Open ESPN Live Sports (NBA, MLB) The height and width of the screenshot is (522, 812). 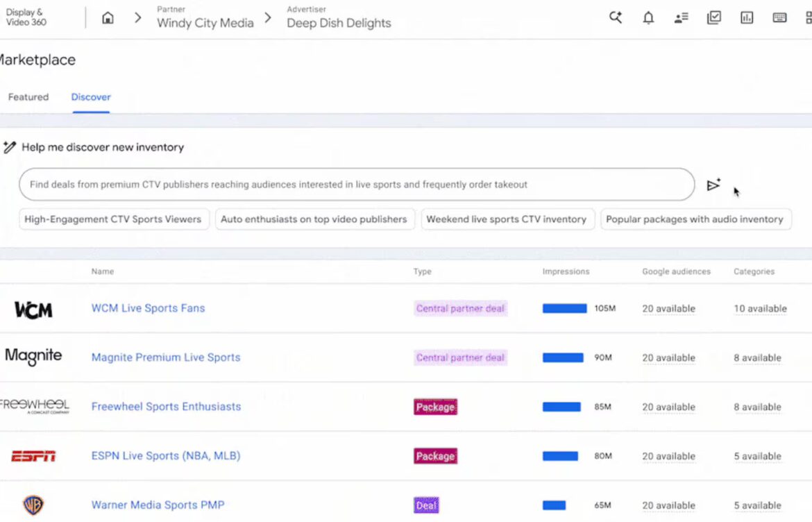(166, 456)
